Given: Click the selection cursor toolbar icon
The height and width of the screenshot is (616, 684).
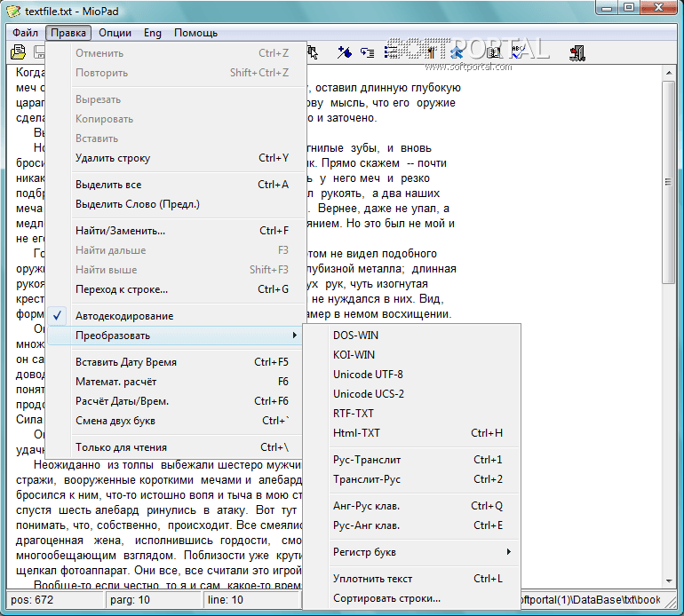Looking at the screenshot, I should pyautogui.click(x=313, y=52).
